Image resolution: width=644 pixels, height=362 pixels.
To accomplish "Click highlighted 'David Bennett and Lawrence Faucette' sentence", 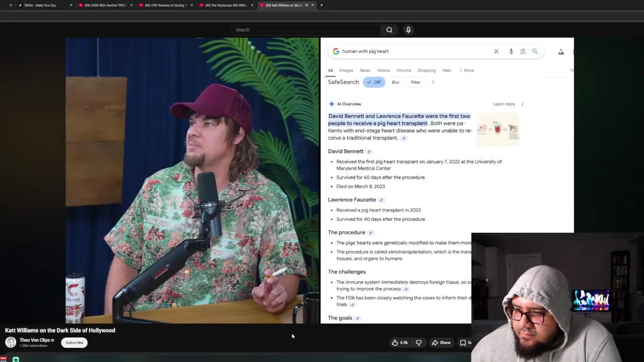I will (x=399, y=120).
